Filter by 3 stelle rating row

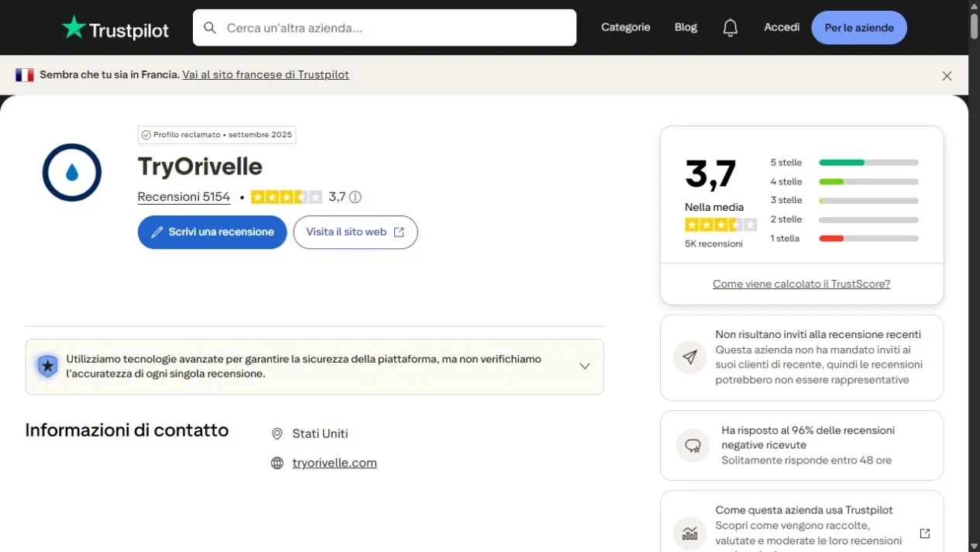pos(844,201)
